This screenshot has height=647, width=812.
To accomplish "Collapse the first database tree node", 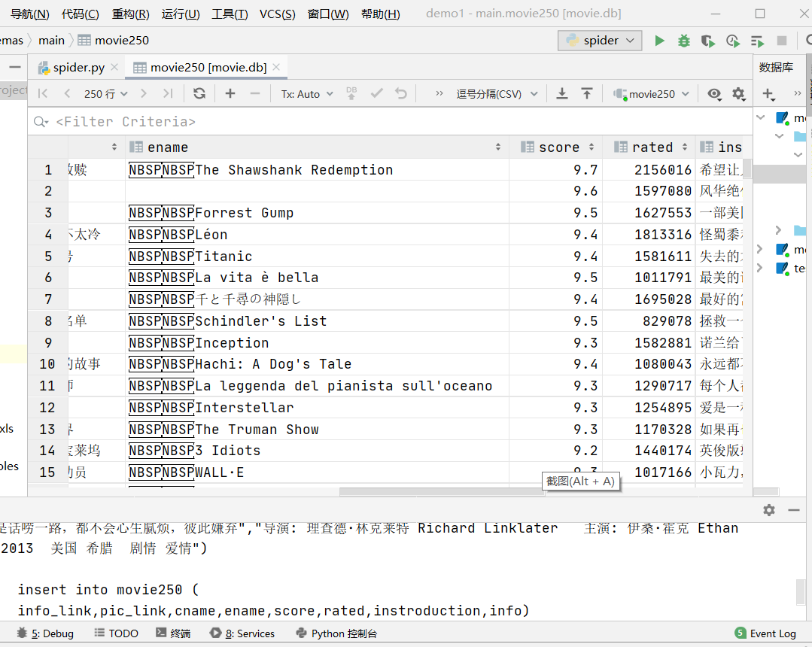I will (761, 117).
